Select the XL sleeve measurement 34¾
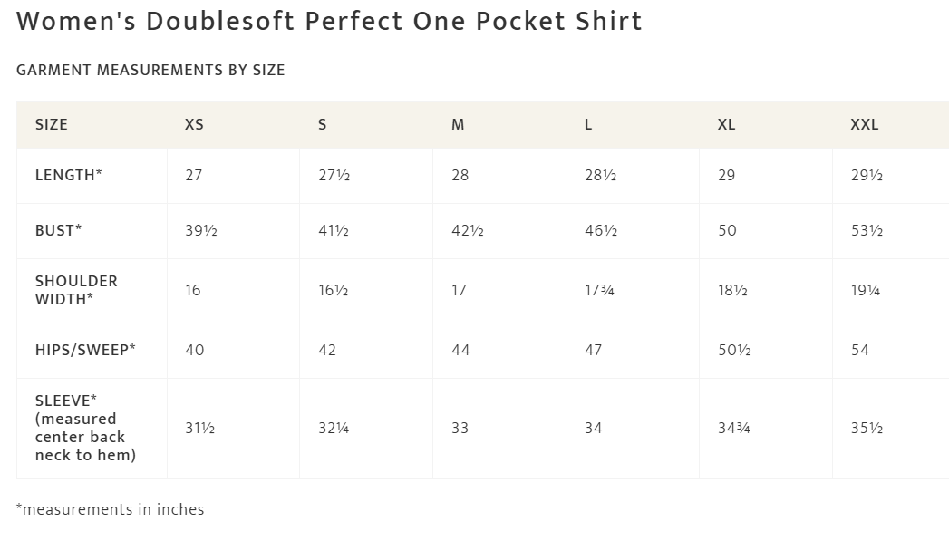Image resolution: width=949 pixels, height=560 pixels. [734, 428]
